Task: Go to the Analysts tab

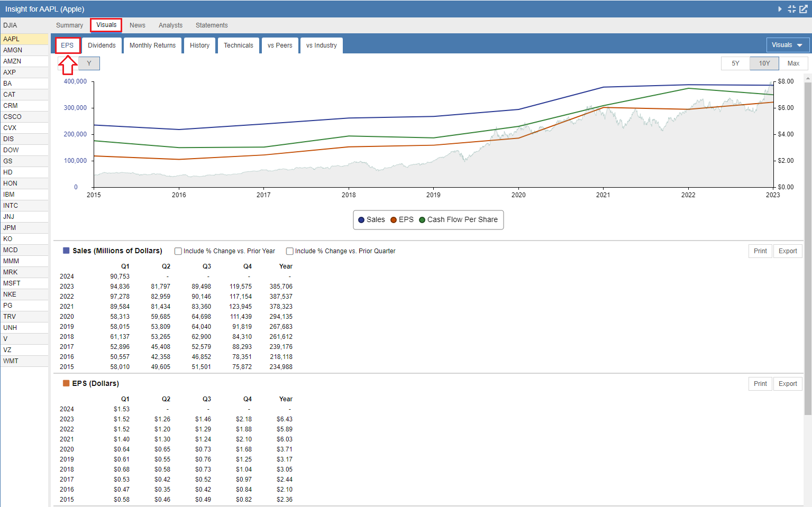Action: tap(170, 25)
